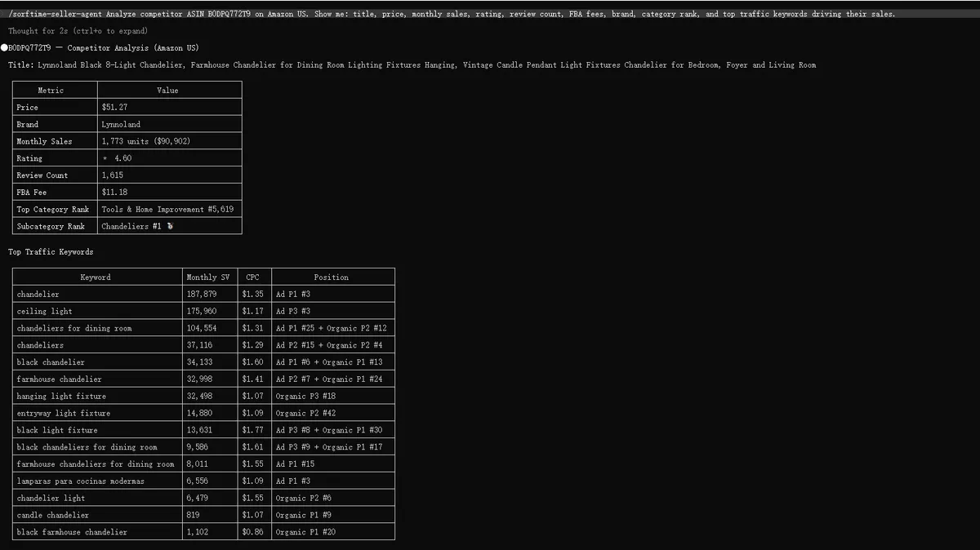The image size is (980, 550).
Task: Click CPC value $0.86
Action: (252, 532)
